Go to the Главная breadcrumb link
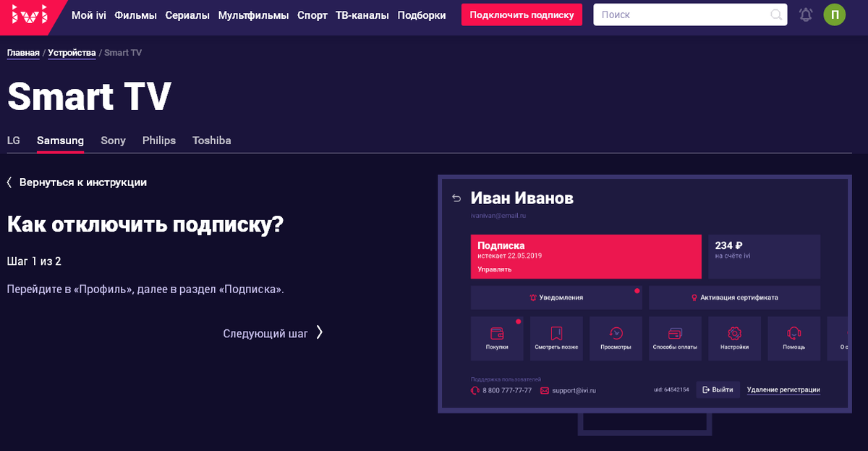This screenshot has width=868, height=451. (x=23, y=53)
